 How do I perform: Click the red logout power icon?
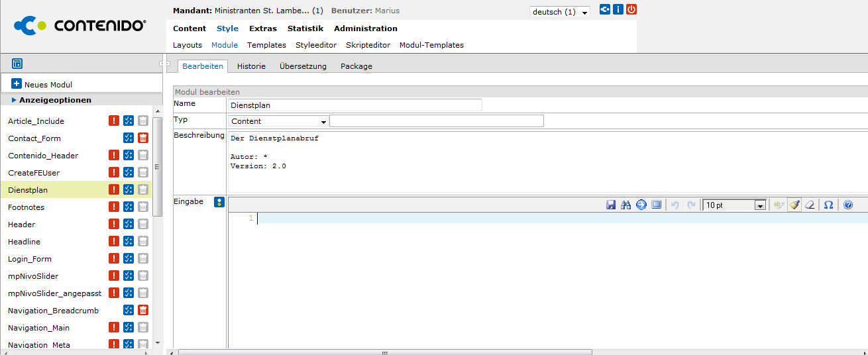coord(631,10)
